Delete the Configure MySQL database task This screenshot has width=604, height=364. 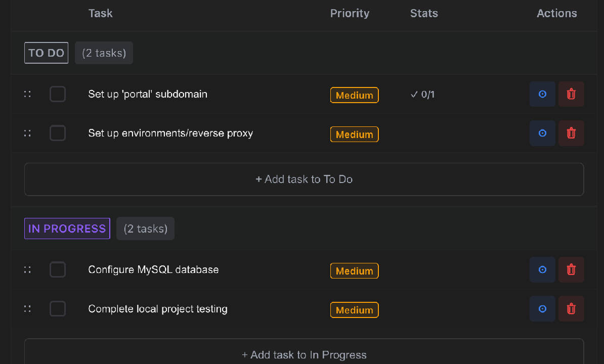click(x=571, y=269)
